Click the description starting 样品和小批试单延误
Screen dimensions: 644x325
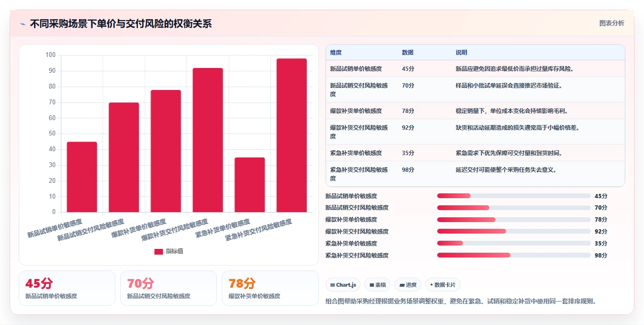click(x=508, y=86)
